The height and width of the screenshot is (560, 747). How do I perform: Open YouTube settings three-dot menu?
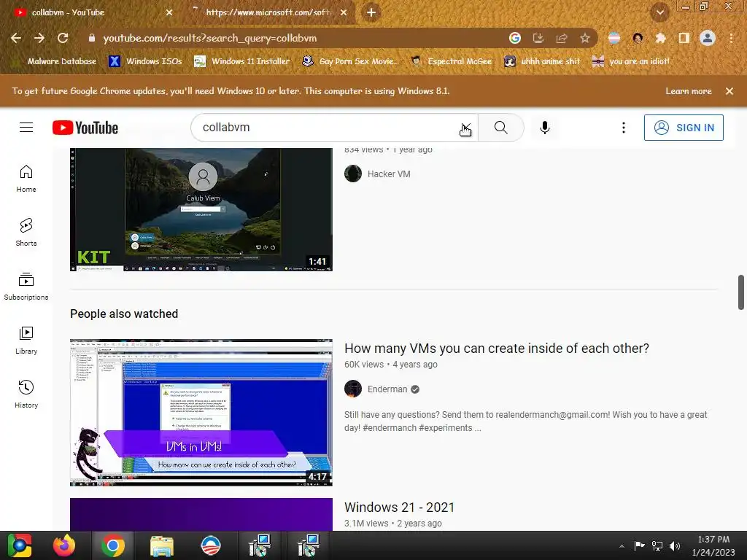pyautogui.click(x=623, y=128)
